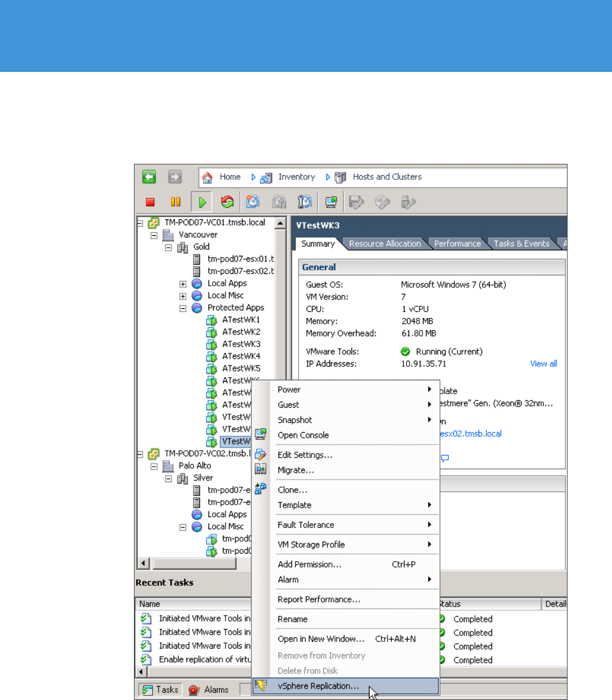
Task: Collapse the Palo Alto datacenter node
Action: pos(154,466)
